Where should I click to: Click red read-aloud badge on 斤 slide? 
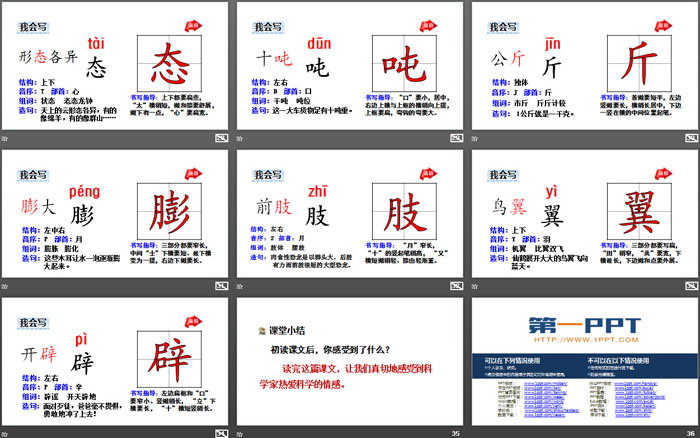(x=663, y=26)
